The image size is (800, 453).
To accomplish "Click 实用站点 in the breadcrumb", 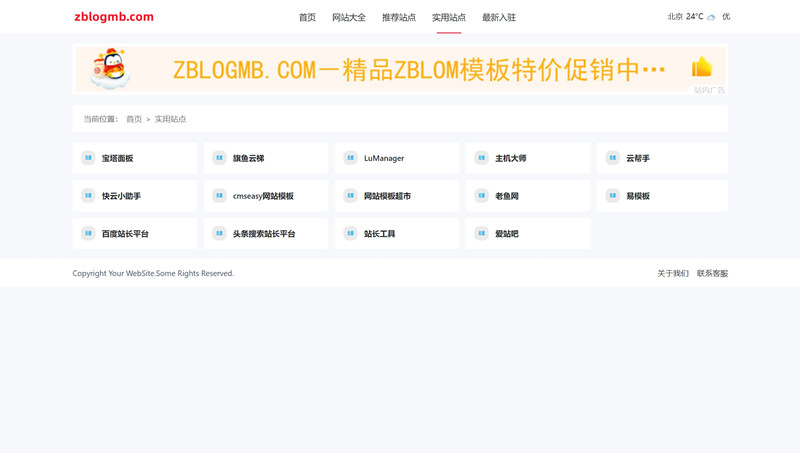I will 170,119.
